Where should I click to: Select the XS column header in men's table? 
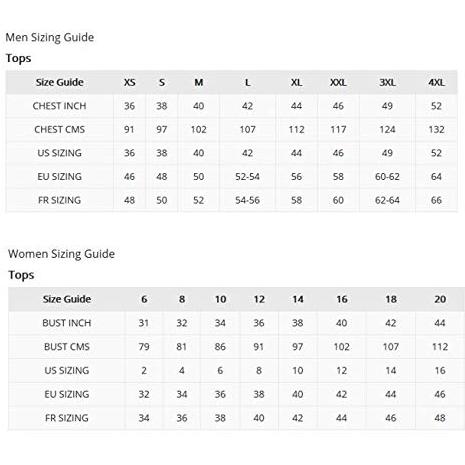130,82
